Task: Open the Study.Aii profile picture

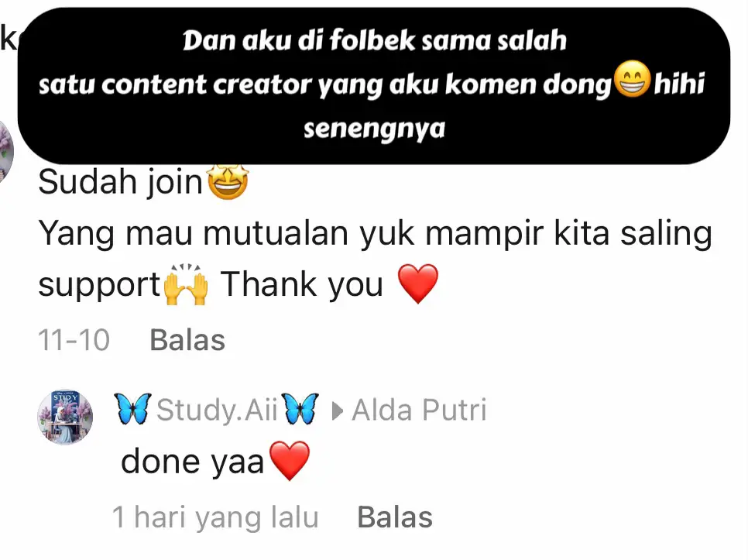Action: click(65, 417)
